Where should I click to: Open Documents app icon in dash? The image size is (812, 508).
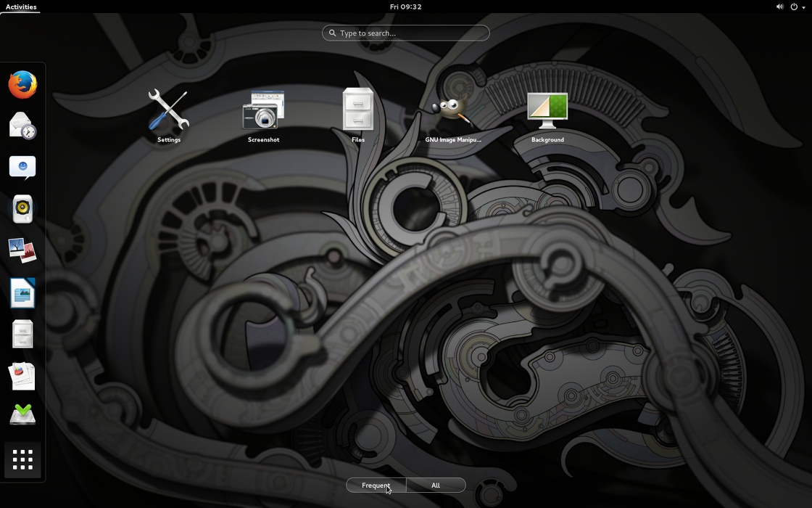pos(22,376)
